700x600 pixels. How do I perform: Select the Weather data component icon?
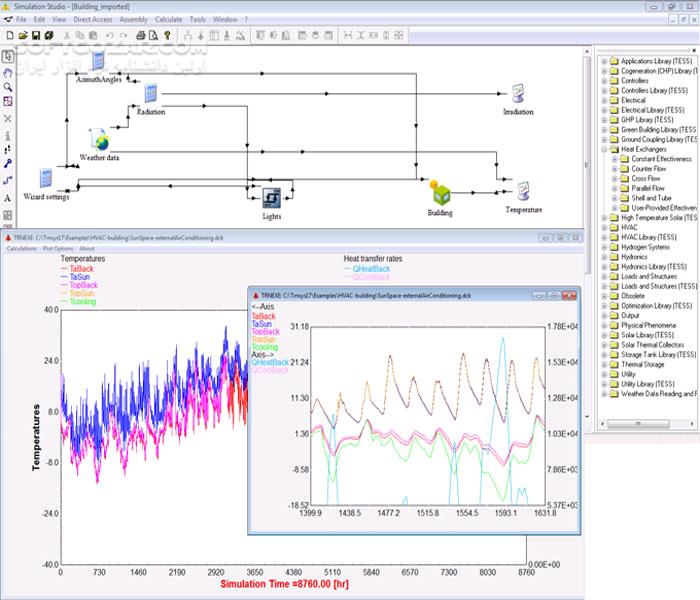[99, 139]
